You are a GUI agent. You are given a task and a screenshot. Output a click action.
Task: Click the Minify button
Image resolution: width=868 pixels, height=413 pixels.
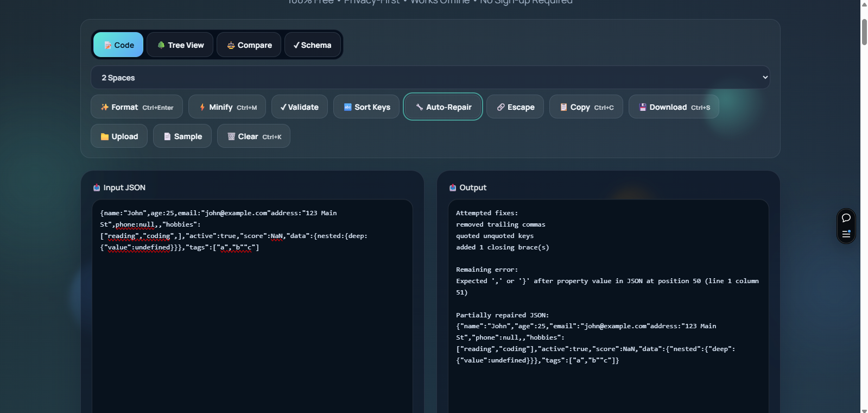[x=227, y=107]
